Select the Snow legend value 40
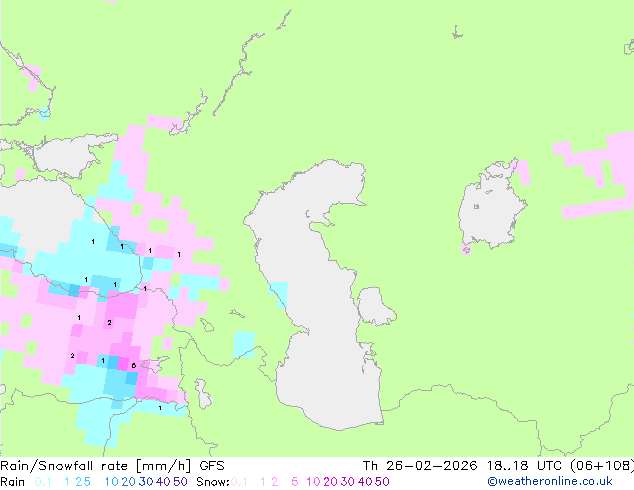The image size is (634, 490). point(365,482)
